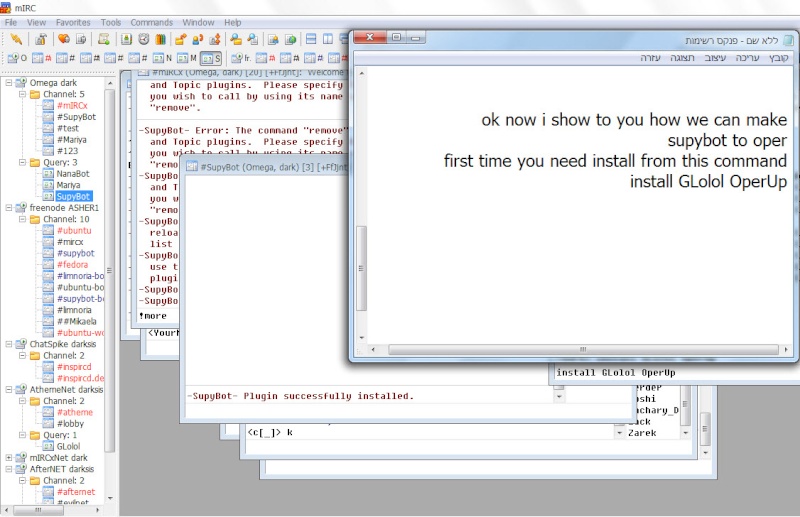
Task: Select the #ubuntu channel under freenode
Action: pos(74,231)
